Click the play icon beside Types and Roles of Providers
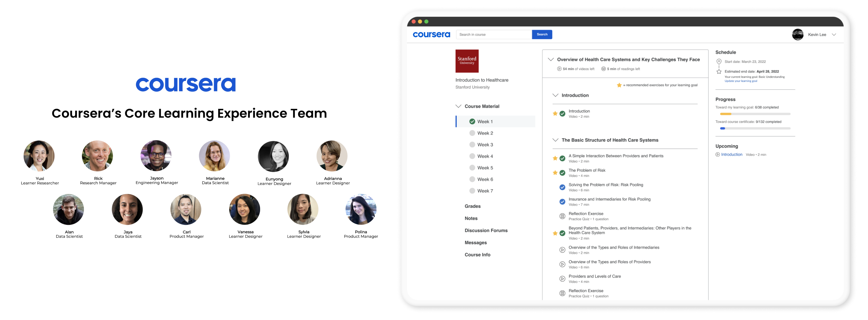This screenshot has height=320, width=868. click(562, 264)
